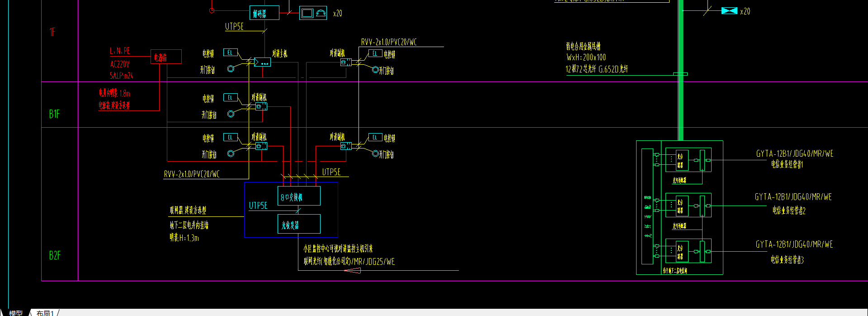Viewport: 868px width, 316px height.
Task: Select the 电信业务经营者1 label
Action: [x=787, y=164]
